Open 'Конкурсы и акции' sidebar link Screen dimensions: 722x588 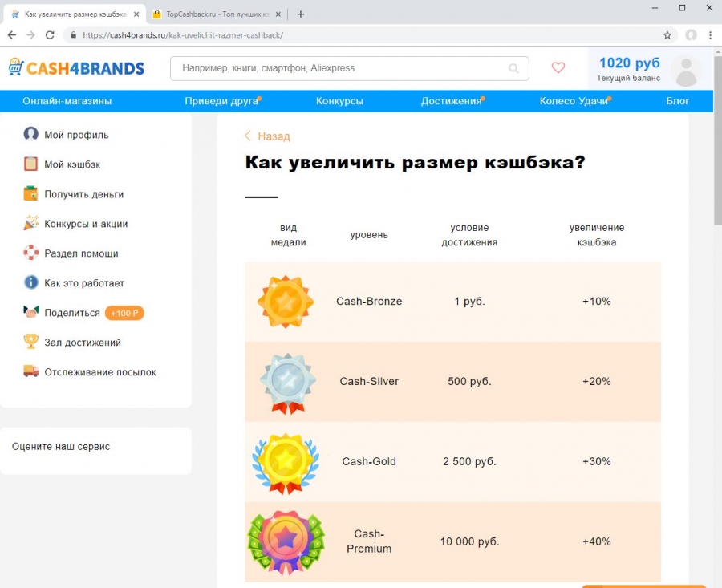click(x=86, y=224)
